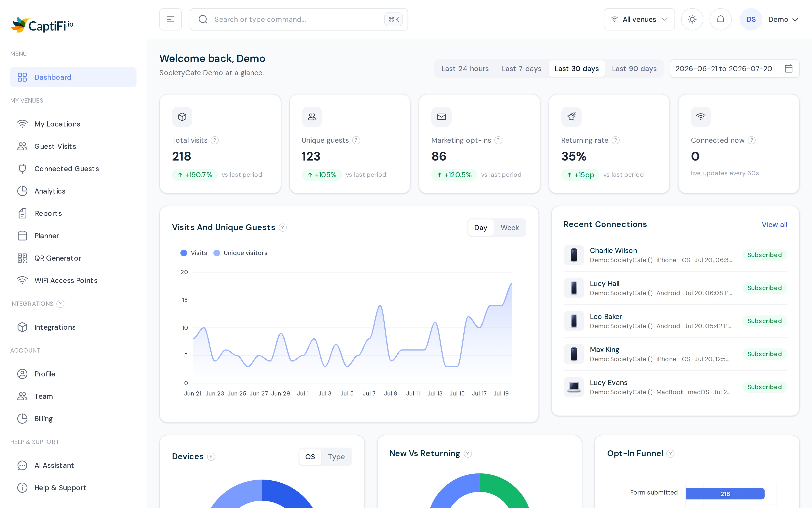Open calendar icon in date range field
This screenshot has height=508, width=812.
coord(788,69)
